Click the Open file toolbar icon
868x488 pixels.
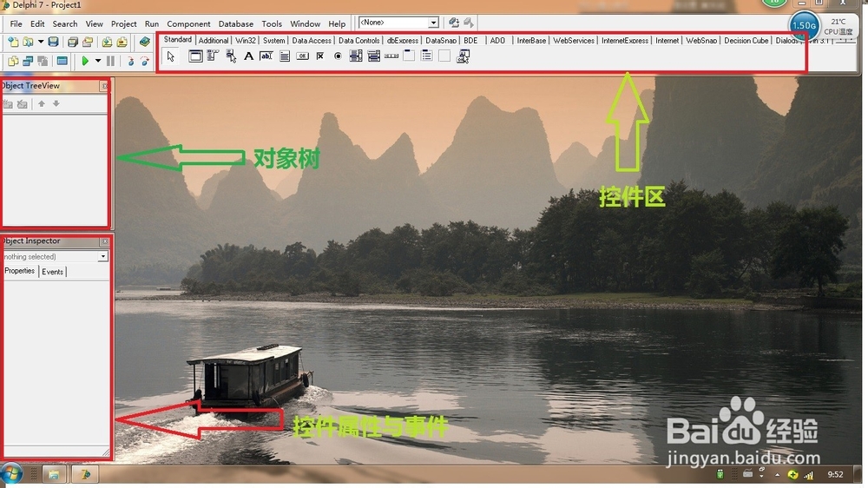click(x=27, y=42)
